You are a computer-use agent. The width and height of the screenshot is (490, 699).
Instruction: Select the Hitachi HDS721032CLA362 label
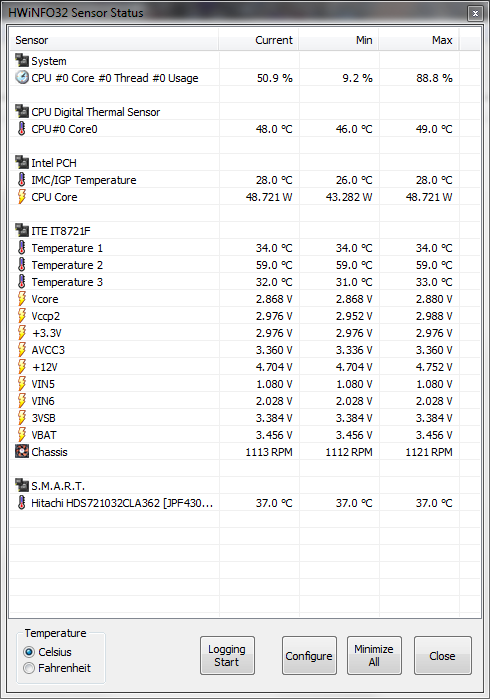tap(122, 503)
